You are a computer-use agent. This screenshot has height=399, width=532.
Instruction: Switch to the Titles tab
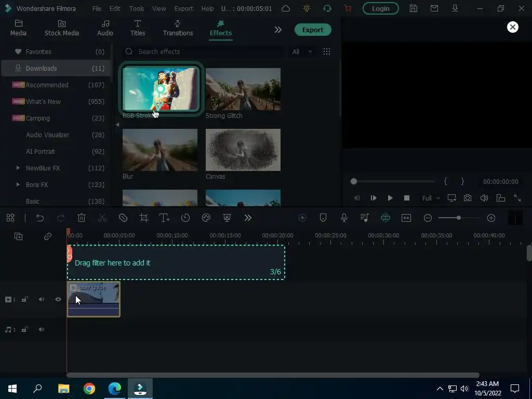[137, 28]
